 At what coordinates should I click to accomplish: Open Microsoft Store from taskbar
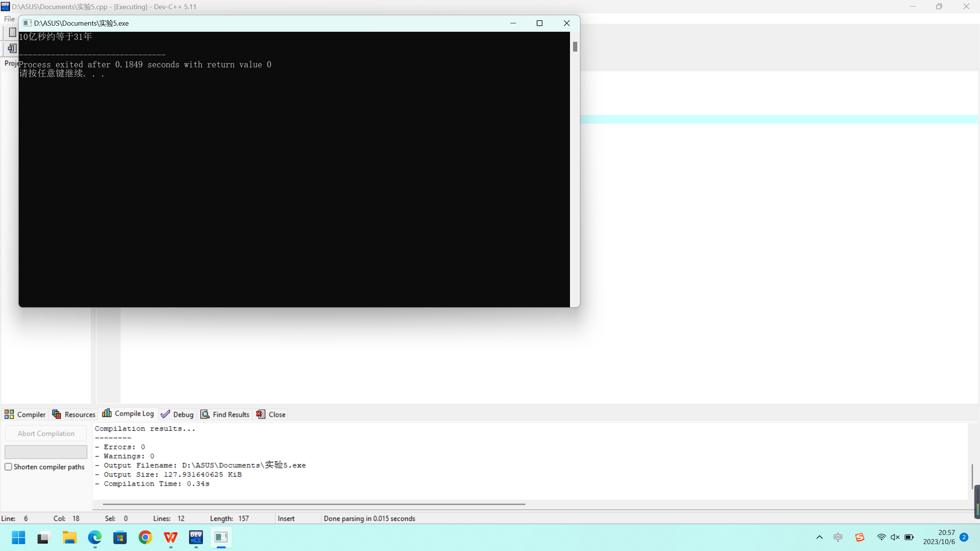pos(120,538)
